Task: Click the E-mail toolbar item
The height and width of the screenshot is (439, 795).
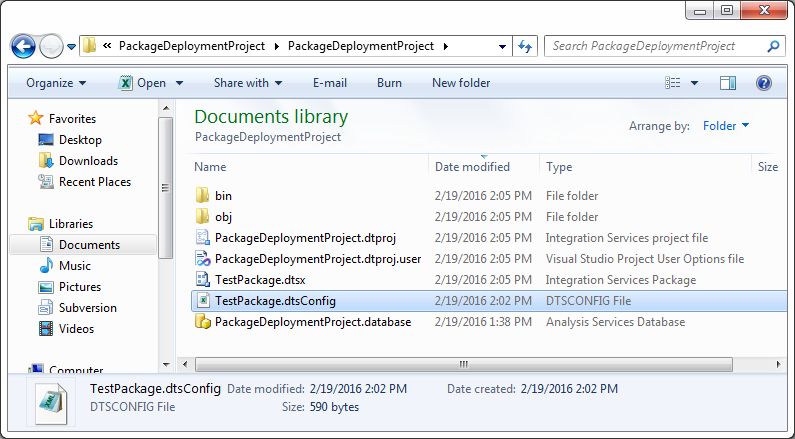Action: click(330, 83)
